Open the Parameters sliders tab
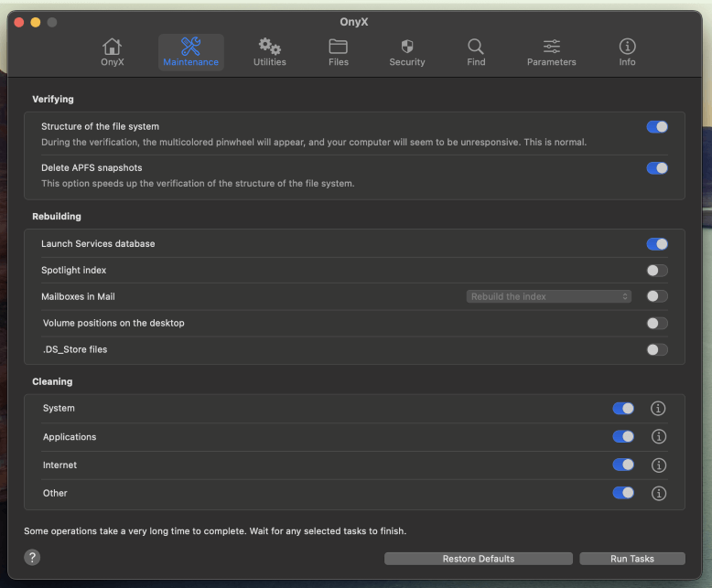The height and width of the screenshot is (588, 712). [551, 52]
